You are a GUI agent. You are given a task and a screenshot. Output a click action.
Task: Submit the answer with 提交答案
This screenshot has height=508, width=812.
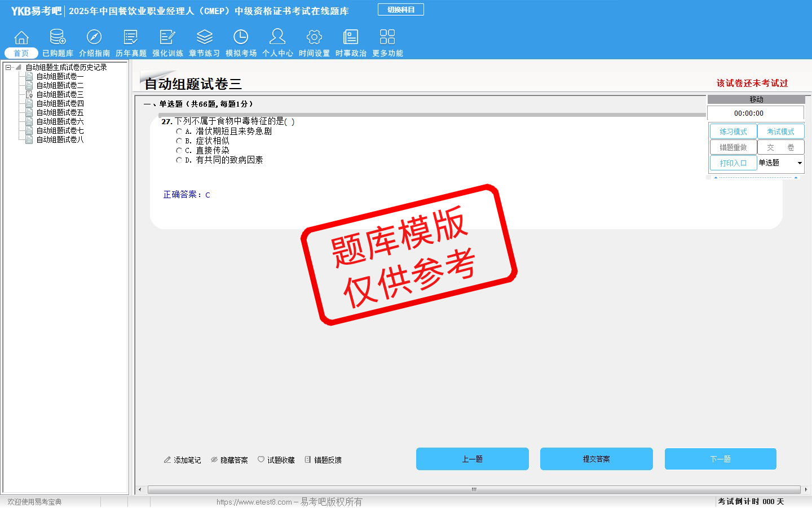597,459
